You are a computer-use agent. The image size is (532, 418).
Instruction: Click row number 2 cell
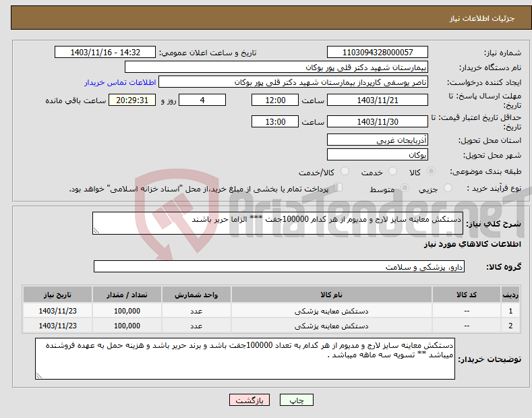[x=510, y=326]
